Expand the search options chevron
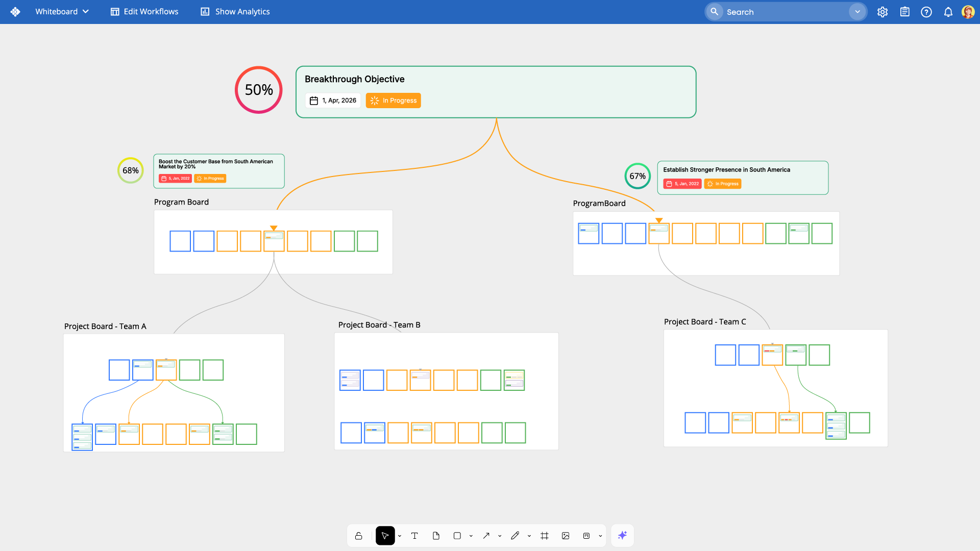This screenshot has height=551, width=980. pos(857,12)
